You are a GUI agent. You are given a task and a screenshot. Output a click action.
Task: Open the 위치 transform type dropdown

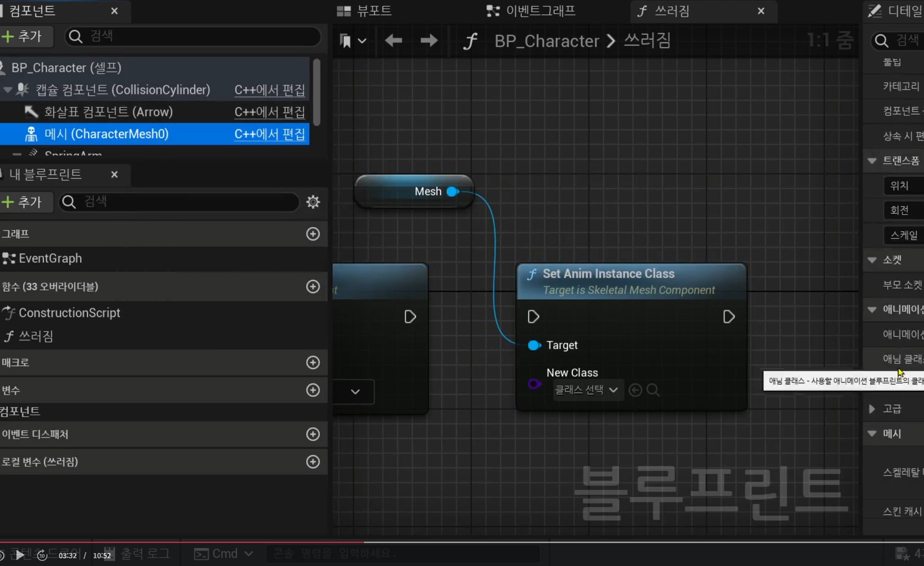(x=904, y=186)
